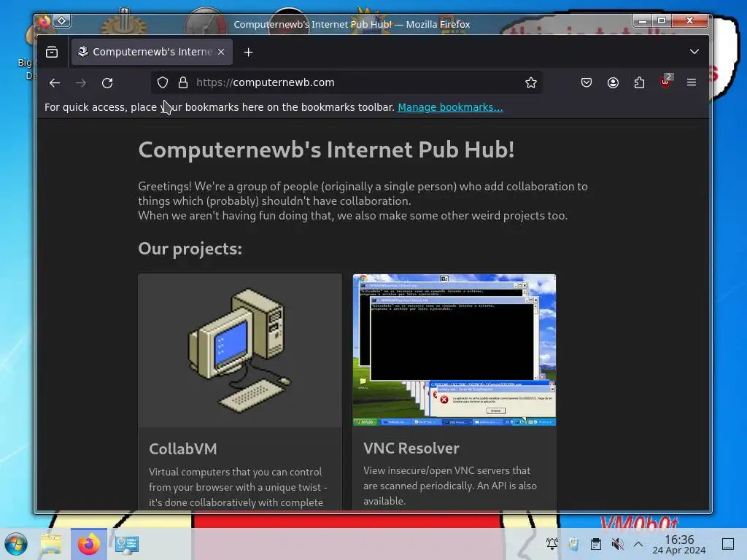The height and width of the screenshot is (560, 747).
Task: Click the notifications bell tray icon
Action: coord(551,544)
